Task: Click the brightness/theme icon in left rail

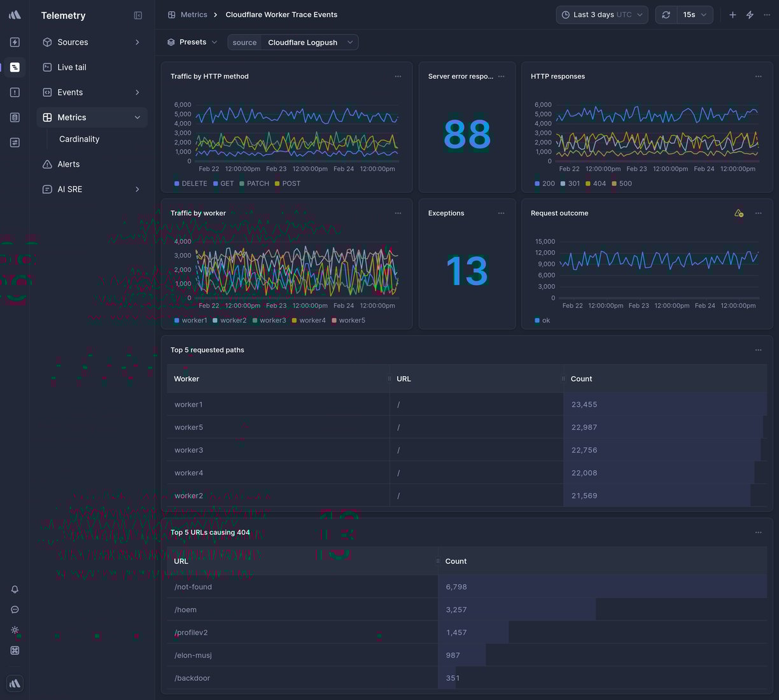Action: coord(14,630)
